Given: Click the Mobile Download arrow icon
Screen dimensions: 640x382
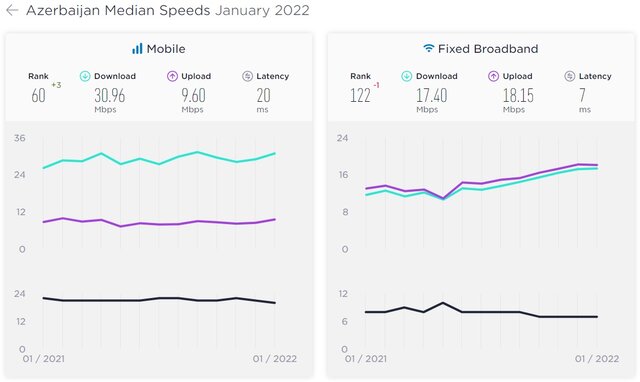Looking at the screenshot, I should [85, 76].
